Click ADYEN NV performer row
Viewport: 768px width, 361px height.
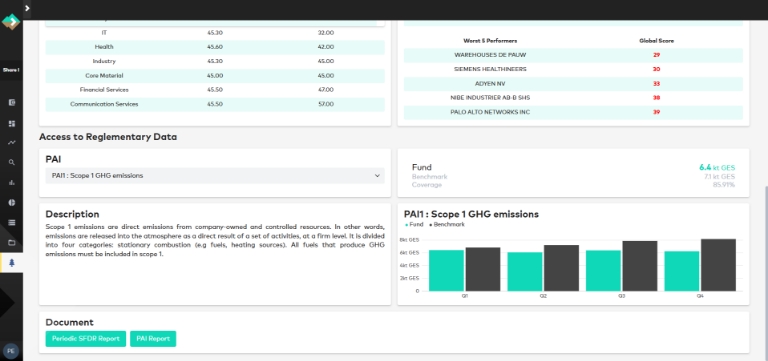point(573,84)
